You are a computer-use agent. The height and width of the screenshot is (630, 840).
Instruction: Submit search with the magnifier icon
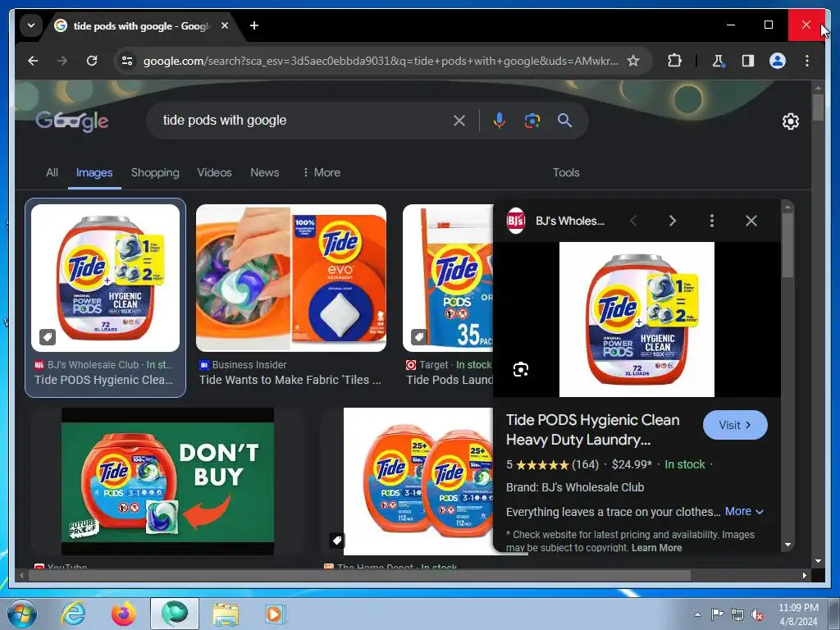click(x=564, y=121)
